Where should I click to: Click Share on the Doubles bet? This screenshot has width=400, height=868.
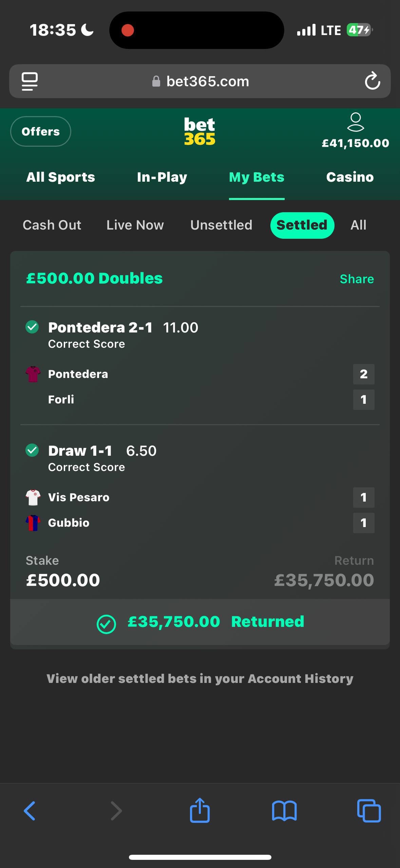click(357, 279)
